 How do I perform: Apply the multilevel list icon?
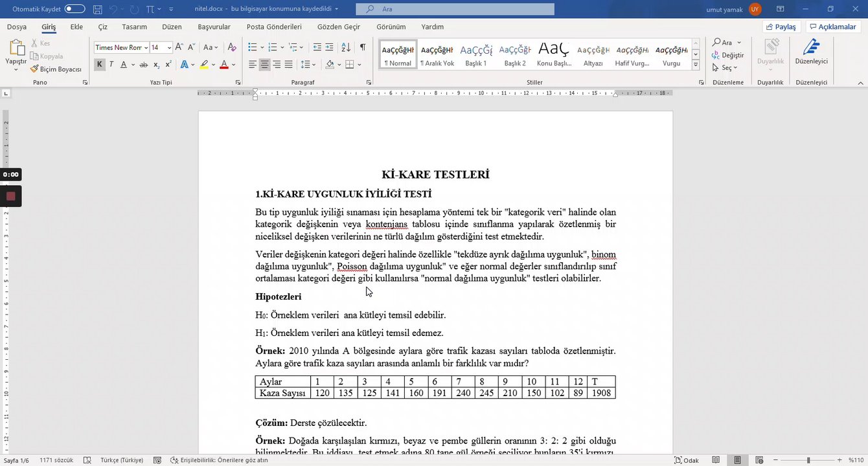coord(293,47)
